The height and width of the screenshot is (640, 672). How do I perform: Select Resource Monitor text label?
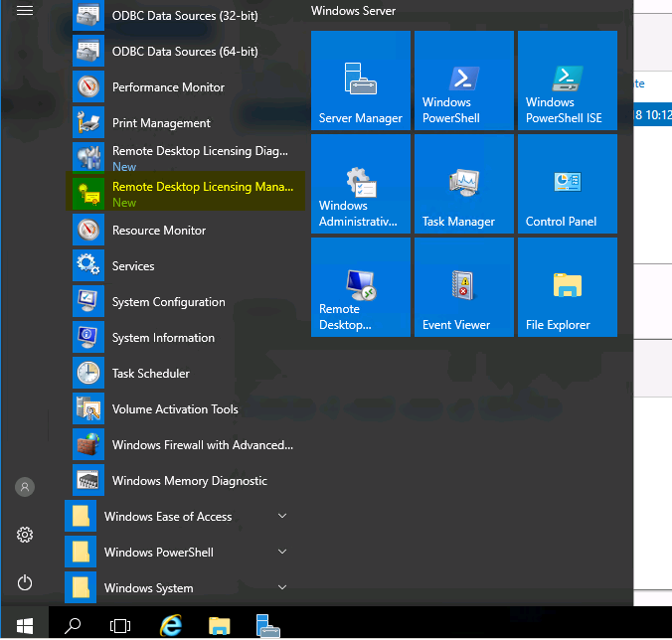point(159,230)
